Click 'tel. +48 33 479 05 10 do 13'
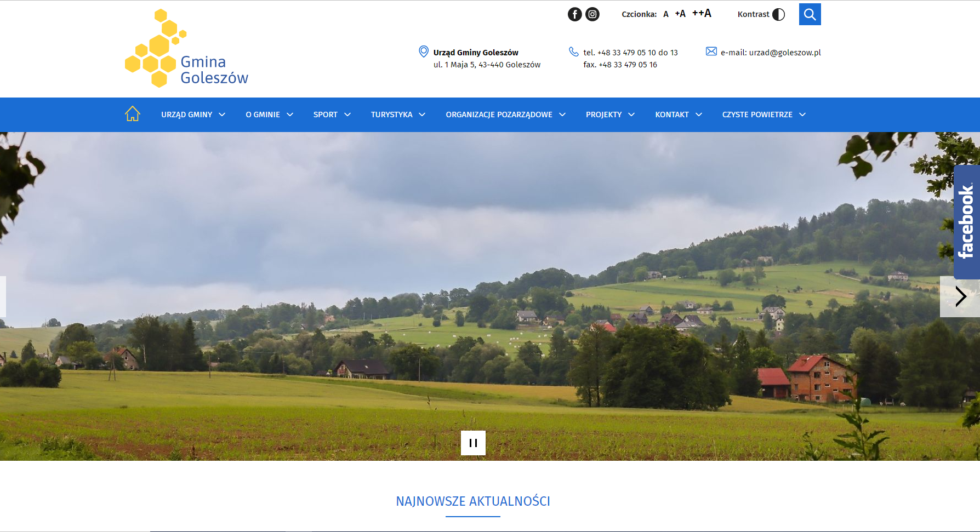This screenshot has width=980, height=532. (x=630, y=53)
